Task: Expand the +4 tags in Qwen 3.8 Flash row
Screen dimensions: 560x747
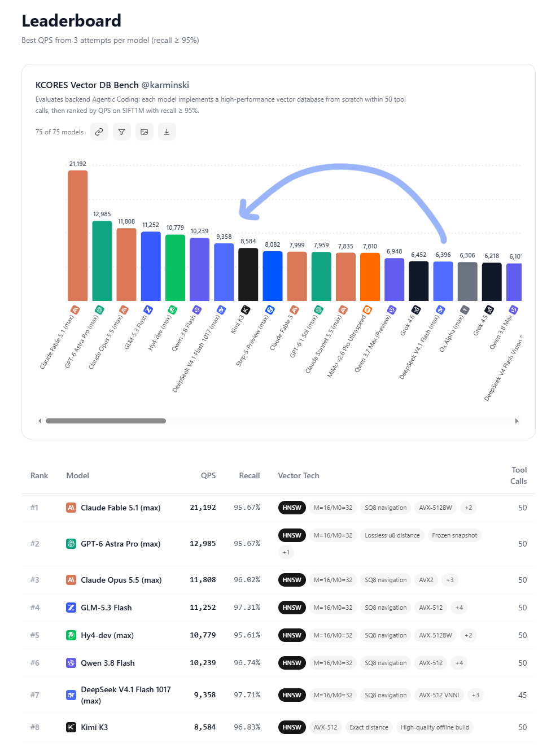Action: 459,663
